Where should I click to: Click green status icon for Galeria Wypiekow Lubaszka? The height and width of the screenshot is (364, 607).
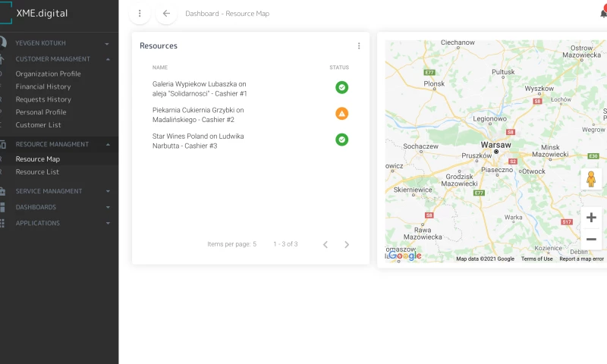(341, 88)
